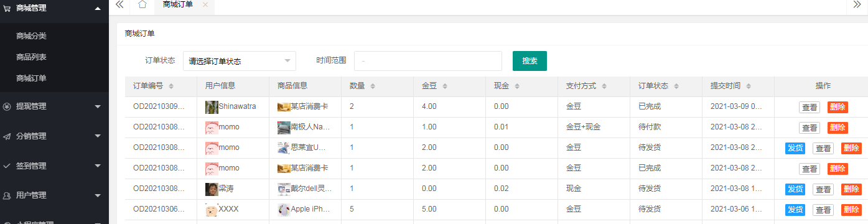Delete momo's 南极人 order
Image resolution: width=868 pixels, height=224 pixels.
tap(838, 128)
